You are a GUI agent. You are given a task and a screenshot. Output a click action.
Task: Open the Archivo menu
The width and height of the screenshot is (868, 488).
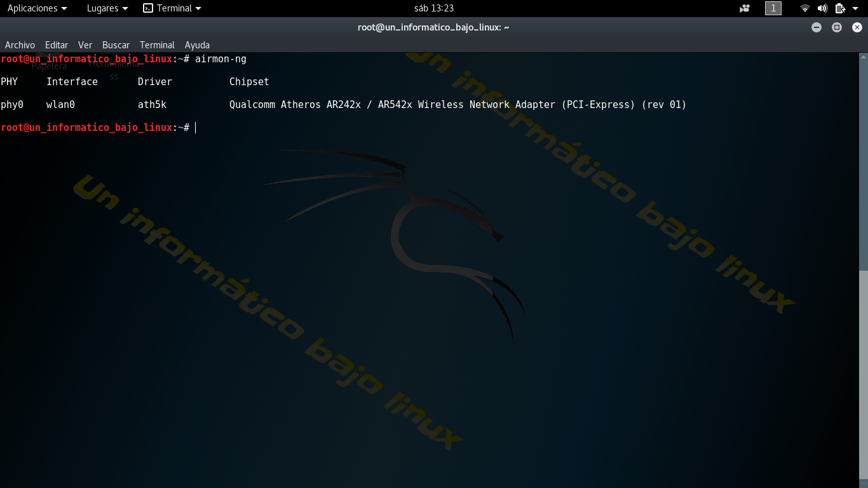[x=20, y=45]
